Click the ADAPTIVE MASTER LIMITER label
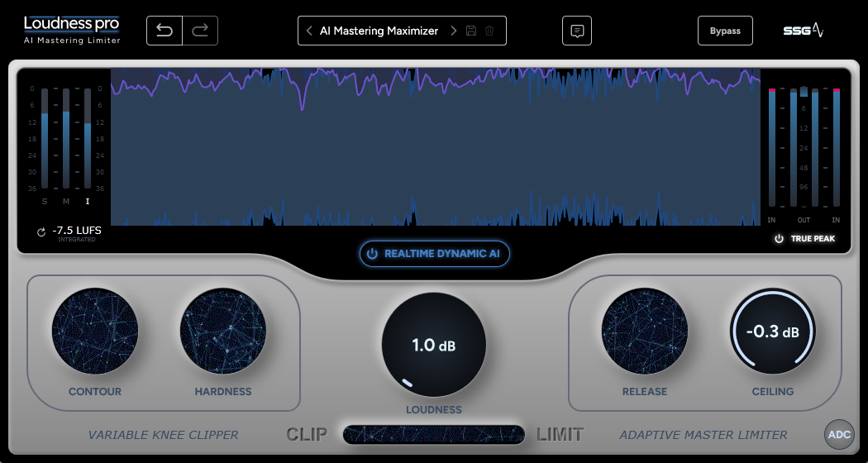 [703, 436]
